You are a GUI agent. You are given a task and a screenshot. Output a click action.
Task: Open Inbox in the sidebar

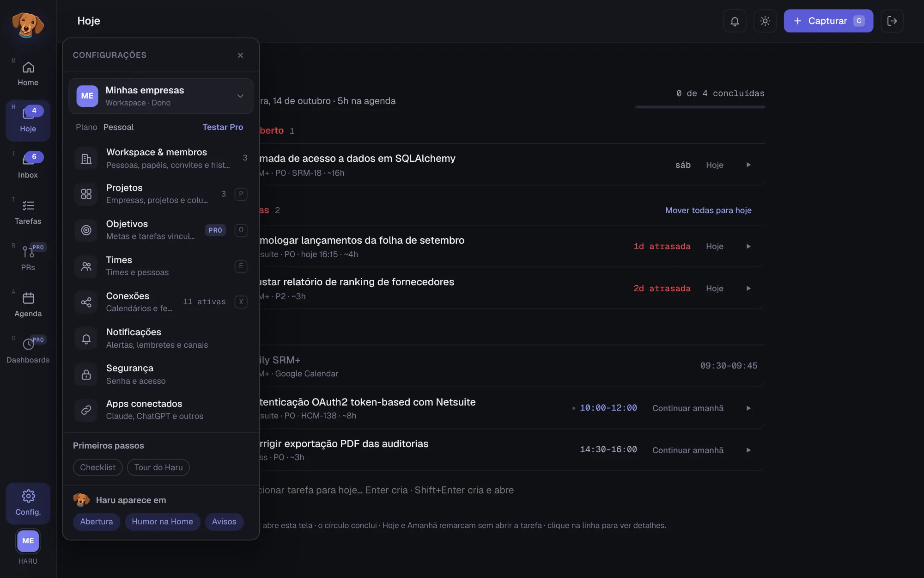pos(28,166)
